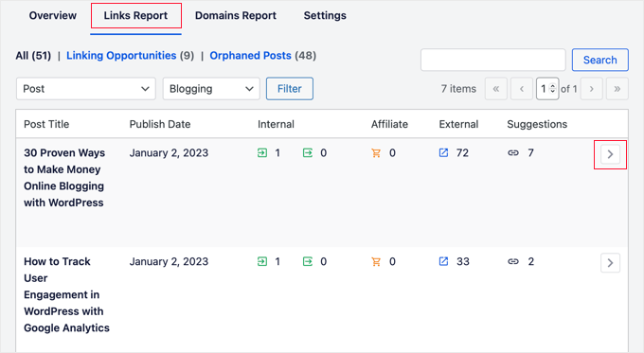
Task: Open the Domains Report tab
Action: coord(235,15)
